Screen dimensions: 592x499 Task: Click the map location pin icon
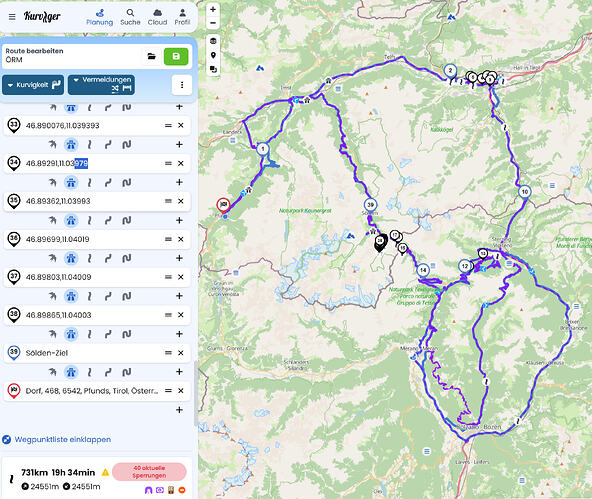coord(213,55)
